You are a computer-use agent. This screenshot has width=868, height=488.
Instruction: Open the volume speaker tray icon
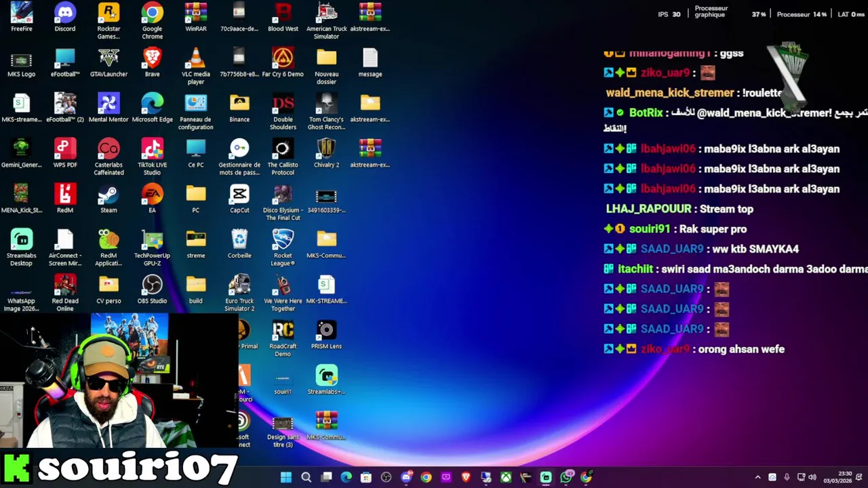[812, 477]
